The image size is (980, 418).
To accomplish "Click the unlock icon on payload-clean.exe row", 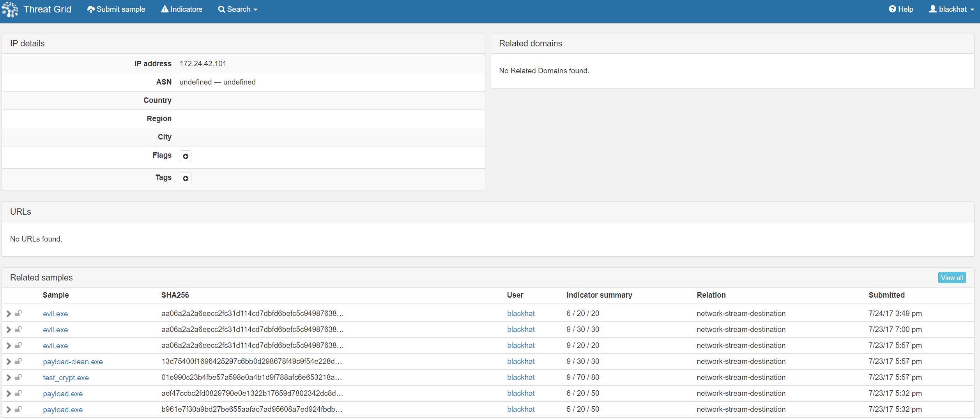I will tap(18, 362).
